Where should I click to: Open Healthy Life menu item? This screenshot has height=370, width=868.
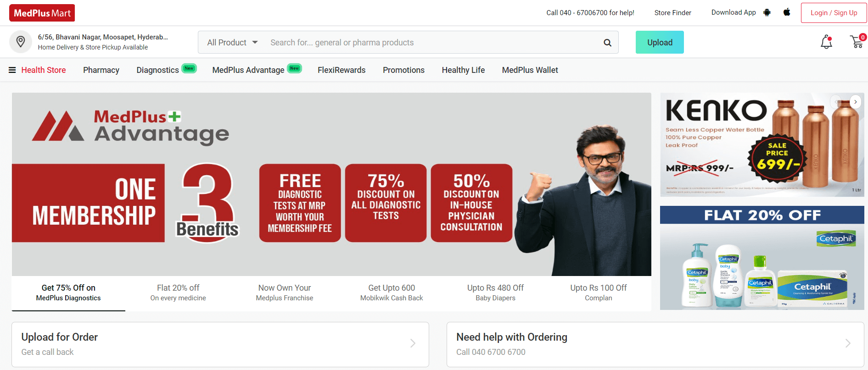click(x=463, y=70)
